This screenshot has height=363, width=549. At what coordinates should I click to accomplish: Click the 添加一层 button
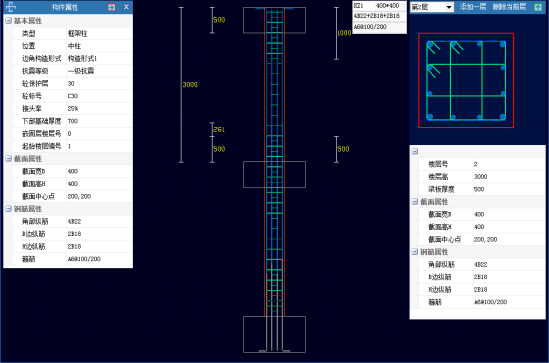[473, 7]
